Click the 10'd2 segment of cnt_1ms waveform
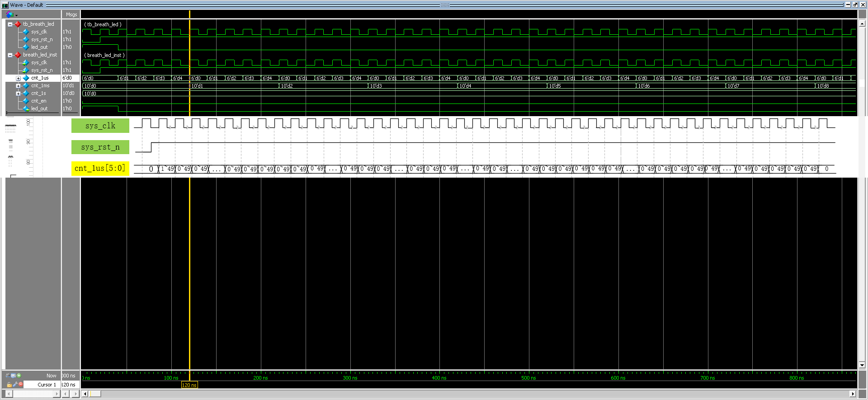 (323, 86)
